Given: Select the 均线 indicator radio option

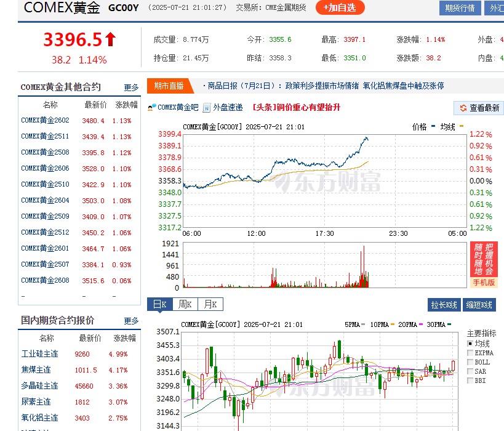Looking at the screenshot, I should coord(470,344).
